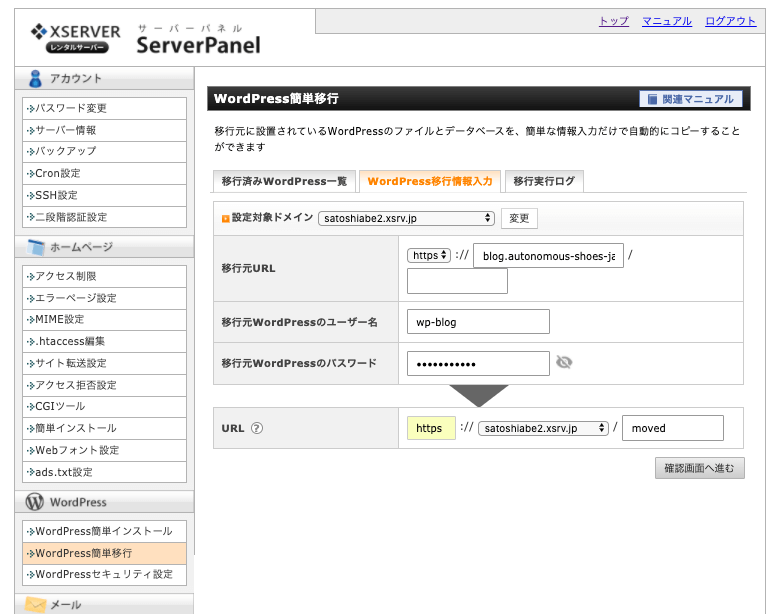Click the 移行元WordPressのユーザー名 input field
The height and width of the screenshot is (614, 776).
[x=478, y=321]
